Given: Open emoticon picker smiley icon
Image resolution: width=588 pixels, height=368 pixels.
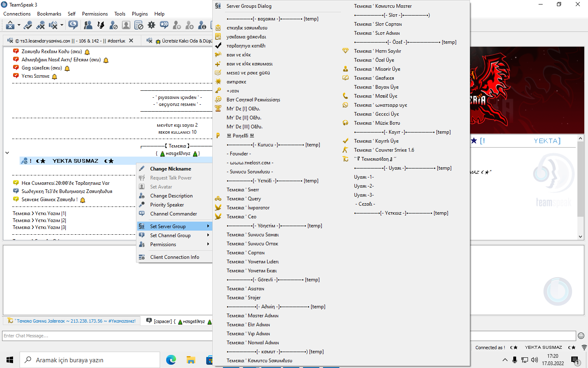Looking at the screenshot, I should 581,336.
